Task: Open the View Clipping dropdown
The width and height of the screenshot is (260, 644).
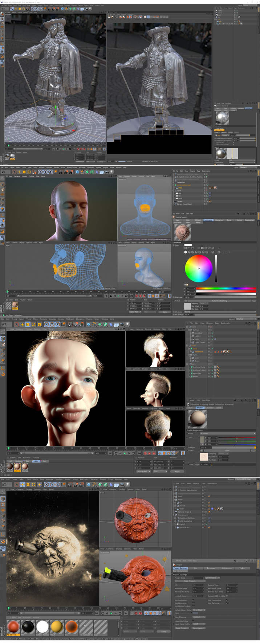Action: [x=199, y=617]
